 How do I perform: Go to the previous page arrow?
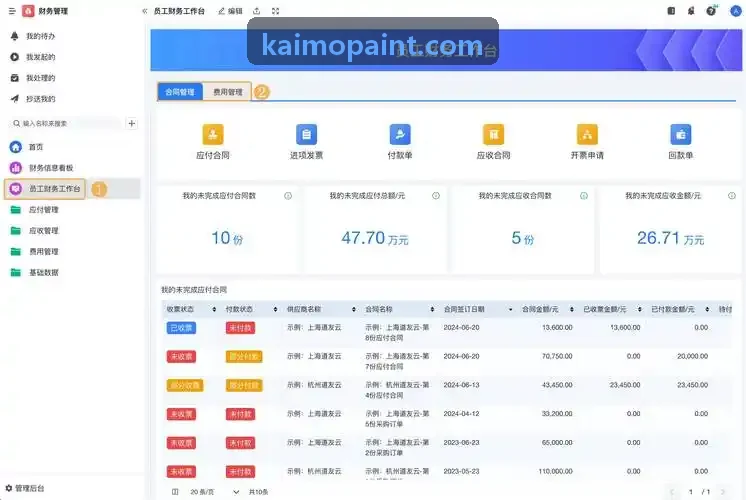(x=672, y=492)
